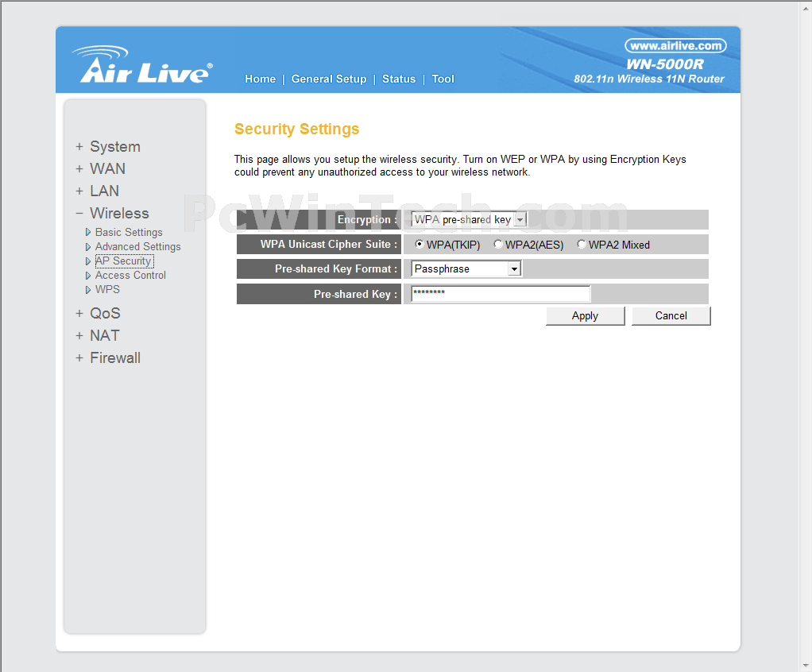The height and width of the screenshot is (672, 812).
Task: Open the General Setup menu
Action: click(x=329, y=79)
